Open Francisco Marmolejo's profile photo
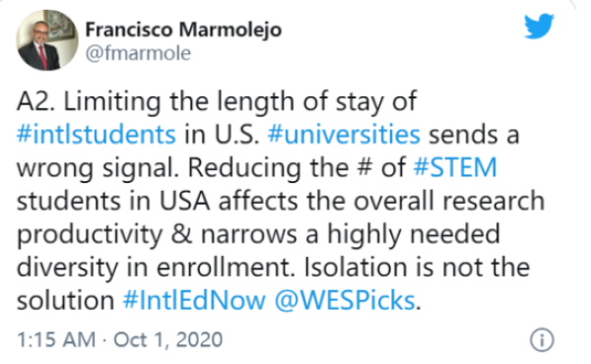The width and height of the screenshot is (591, 364). 47,40
